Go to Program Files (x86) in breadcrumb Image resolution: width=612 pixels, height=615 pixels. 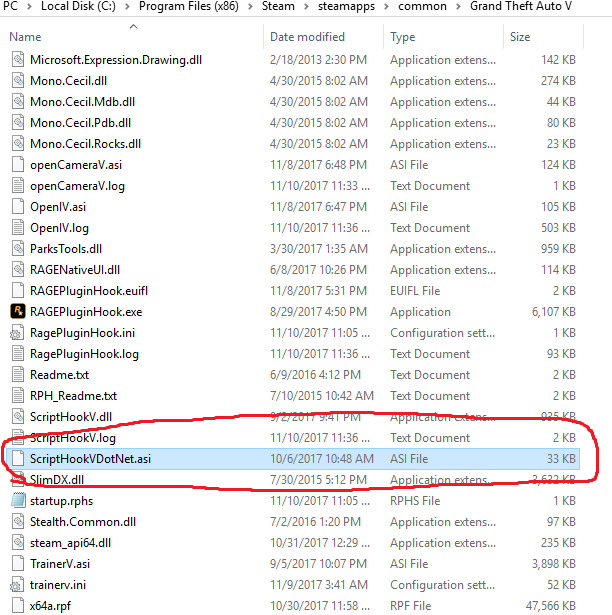pyautogui.click(x=189, y=6)
